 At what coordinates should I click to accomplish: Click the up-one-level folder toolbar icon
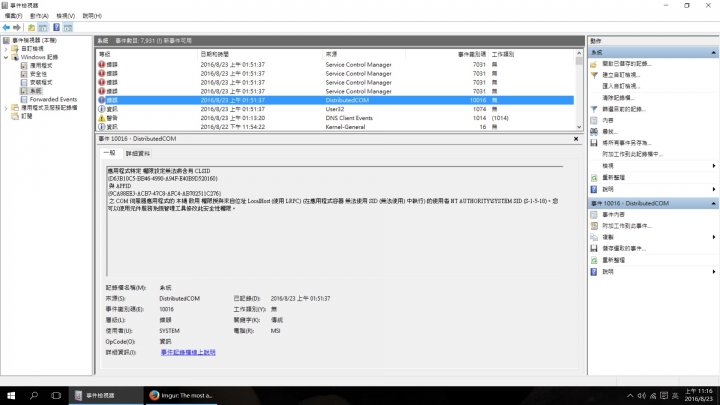pos(31,28)
